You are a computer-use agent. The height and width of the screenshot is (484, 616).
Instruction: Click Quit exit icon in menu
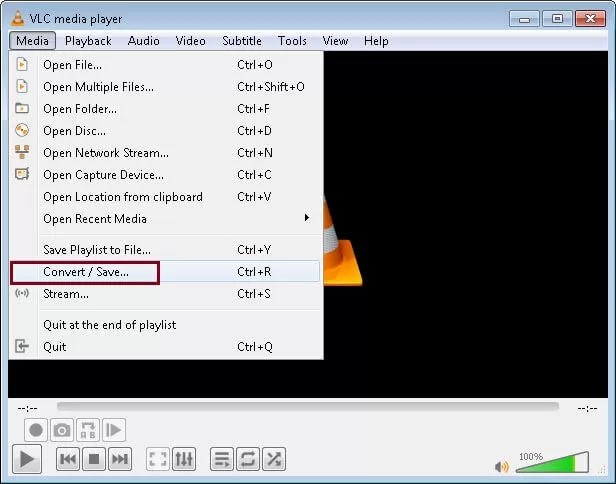22,346
